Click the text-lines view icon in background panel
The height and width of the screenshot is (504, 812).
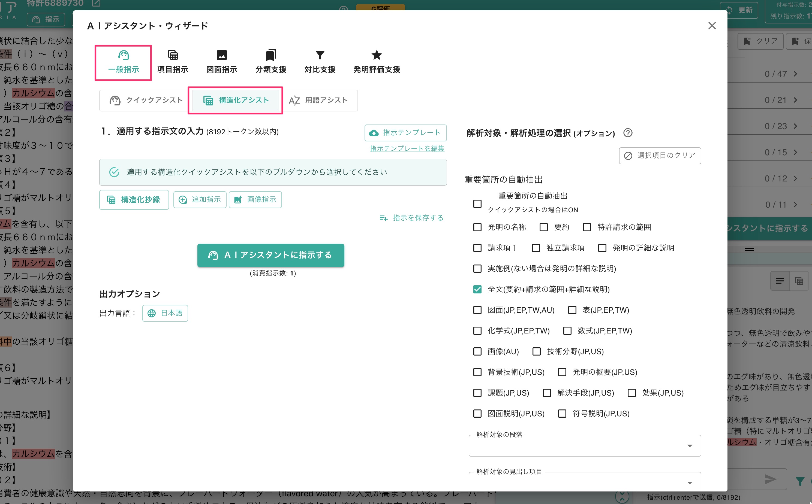click(x=780, y=281)
